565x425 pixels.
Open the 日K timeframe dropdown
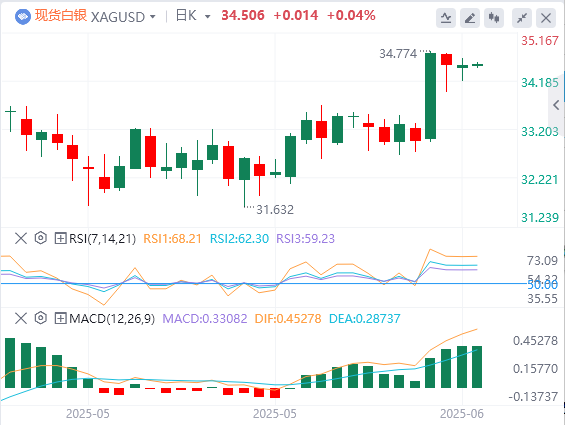(x=193, y=16)
